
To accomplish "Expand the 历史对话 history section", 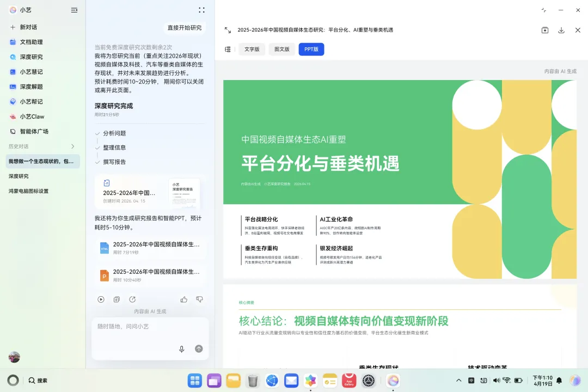I will 73,146.
